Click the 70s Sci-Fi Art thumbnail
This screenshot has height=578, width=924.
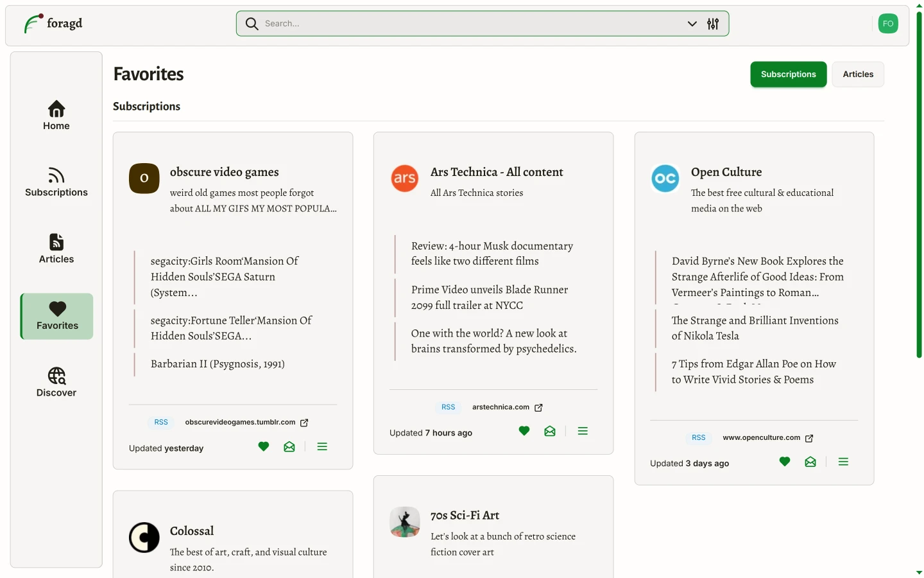click(x=405, y=521)
